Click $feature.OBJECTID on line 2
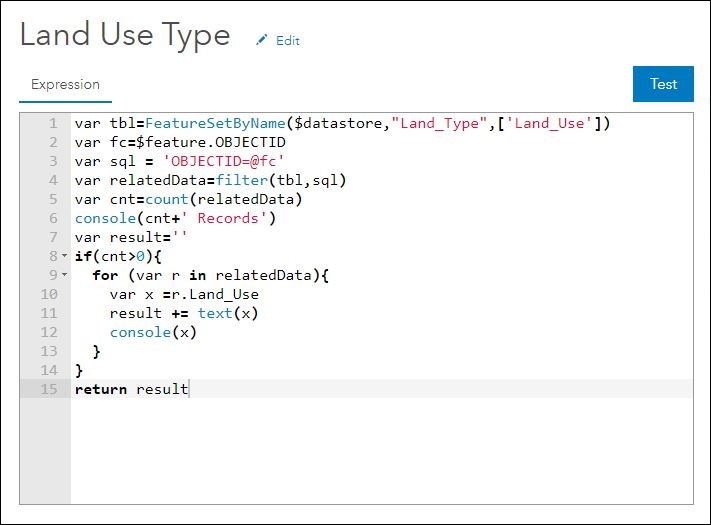Viewport: 711px width, 525px height. tap(210, 142)
